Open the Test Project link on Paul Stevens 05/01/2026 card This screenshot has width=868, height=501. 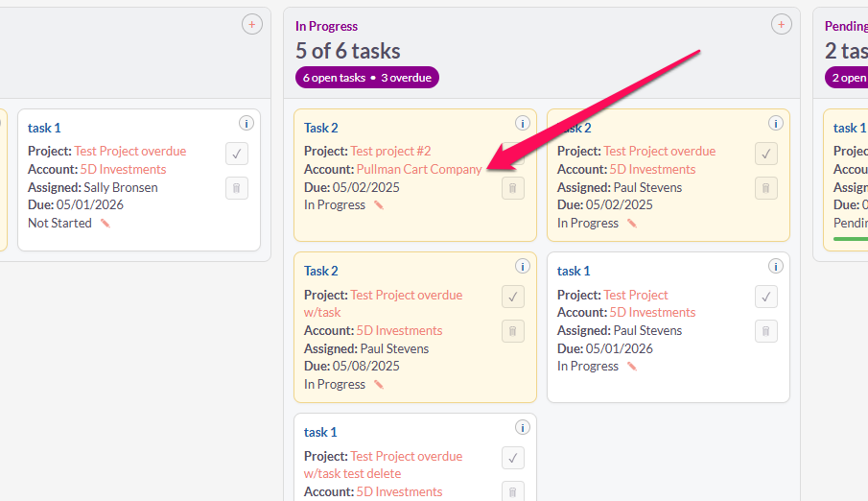[x=636, y=295]
